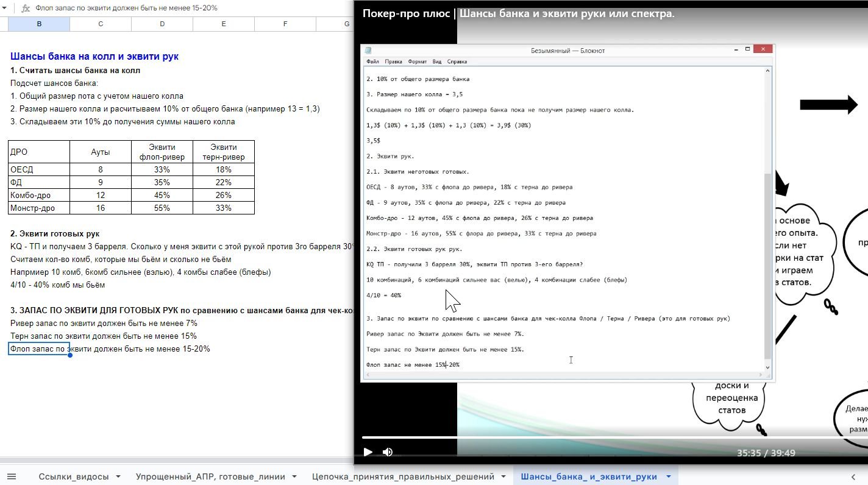The image size is (868, 485).
Task: Open Шансы_банка_ и_эквити_руки tab dropdown arrow
Action: (669, 476)
